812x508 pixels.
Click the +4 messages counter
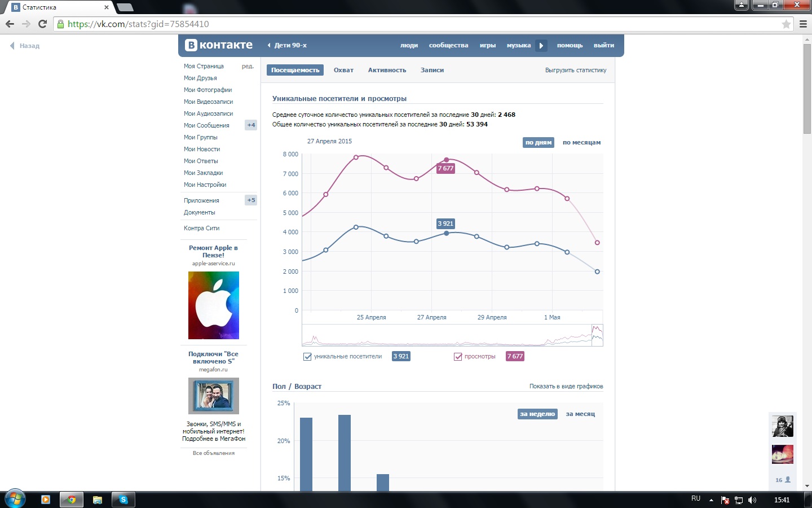(x=251, y=125)
